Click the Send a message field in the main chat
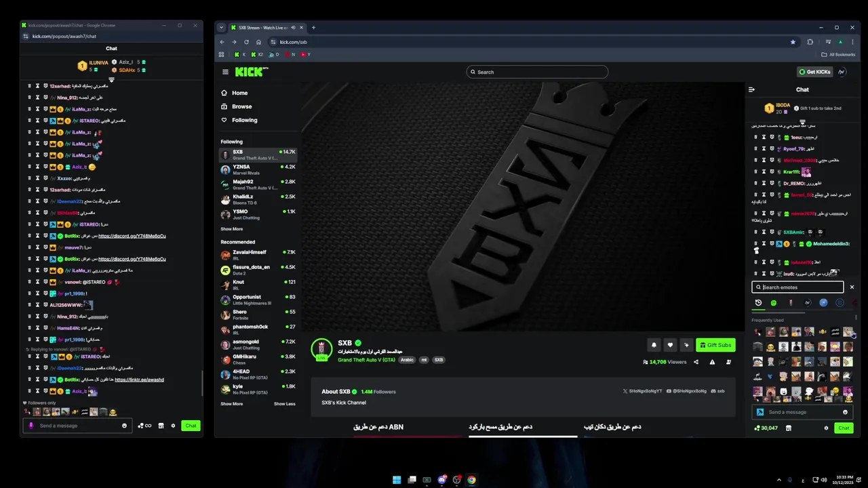The image size is (868, 488). pos(803,412)
